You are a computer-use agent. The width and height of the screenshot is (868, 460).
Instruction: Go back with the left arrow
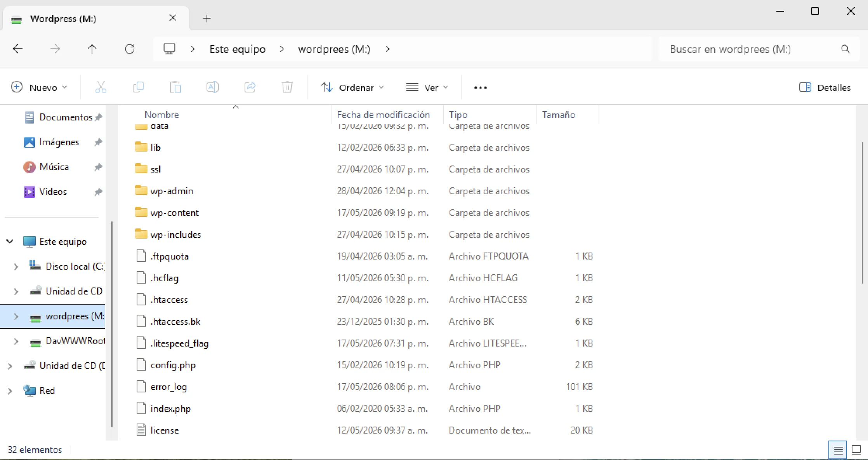point(18,49)
